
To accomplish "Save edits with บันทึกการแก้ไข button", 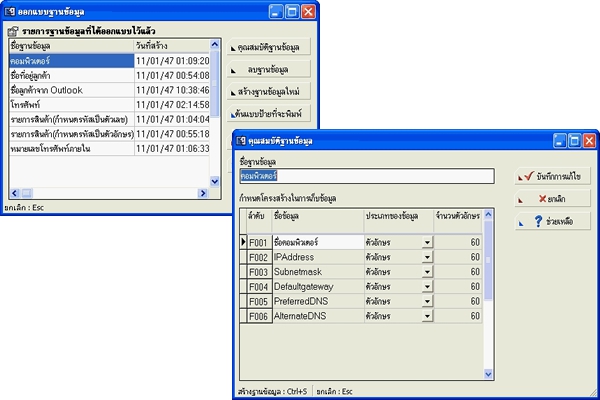I will pyautogui.click(x=553, y=176).
